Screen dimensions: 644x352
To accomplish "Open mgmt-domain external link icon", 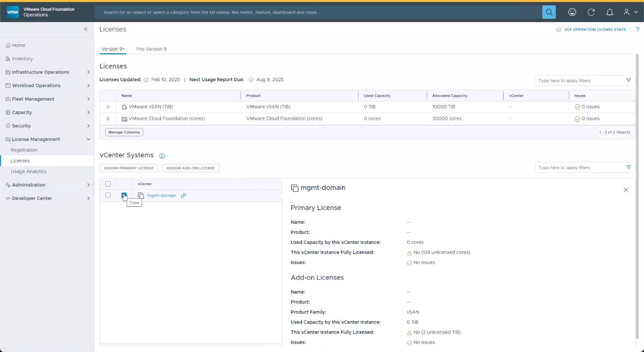I will 183,196.
